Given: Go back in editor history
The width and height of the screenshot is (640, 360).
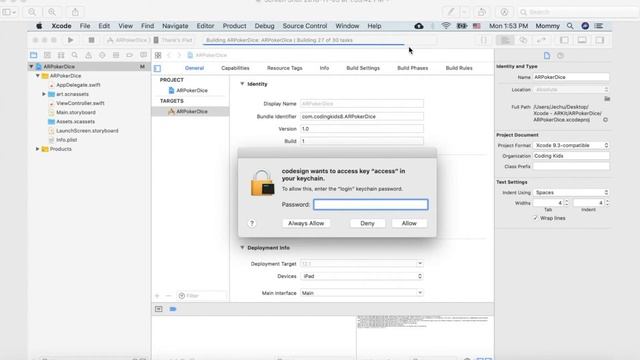Looking at the screenshot, I should [169, 55].
